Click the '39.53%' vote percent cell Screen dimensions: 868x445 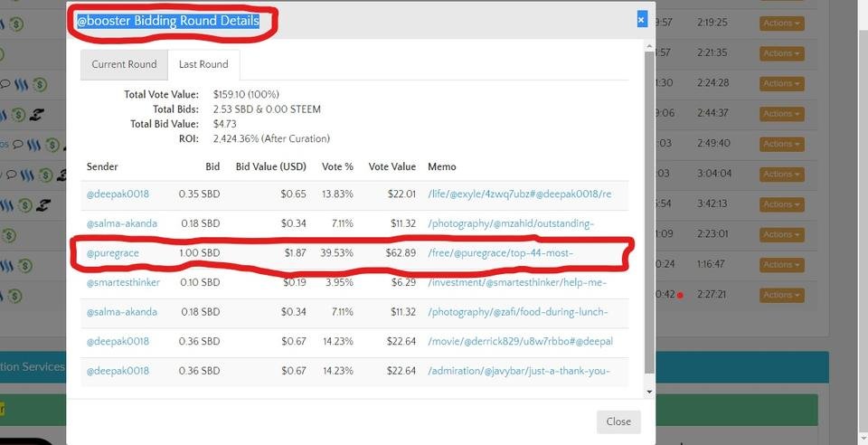coord(336,253)
